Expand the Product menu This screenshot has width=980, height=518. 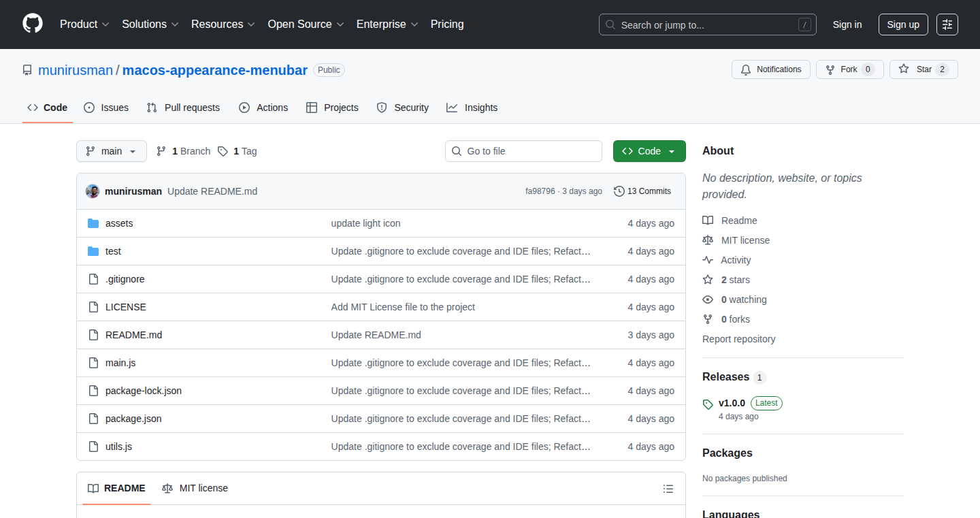pos(84,25)
